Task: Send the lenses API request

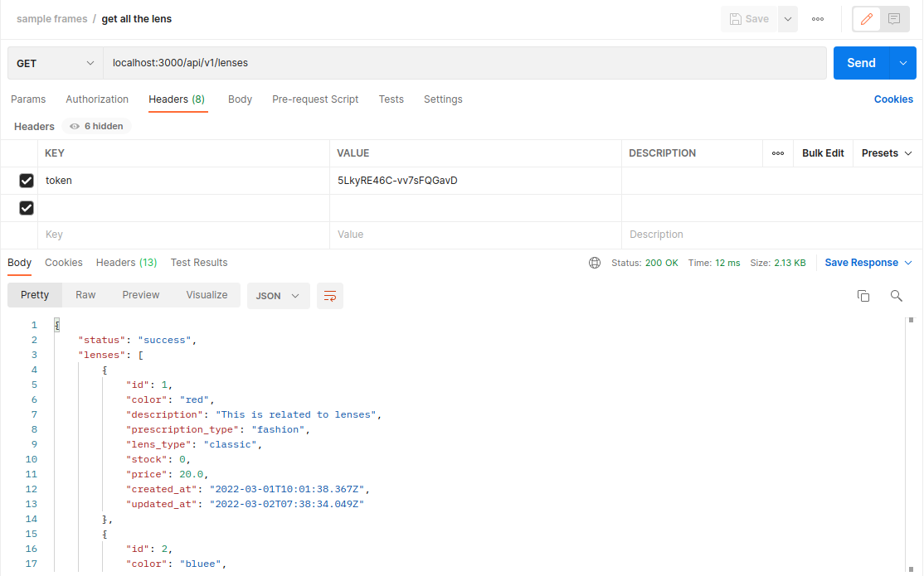Action: tap(860, 62)
